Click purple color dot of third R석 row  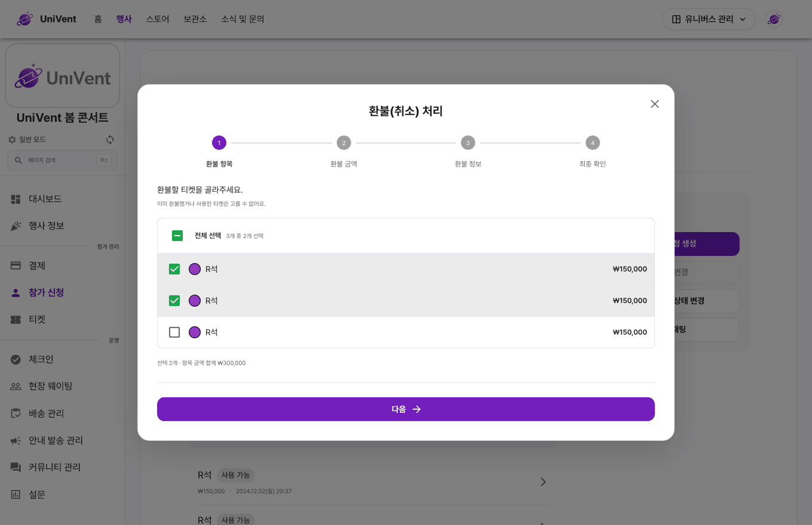coord(195,332)
